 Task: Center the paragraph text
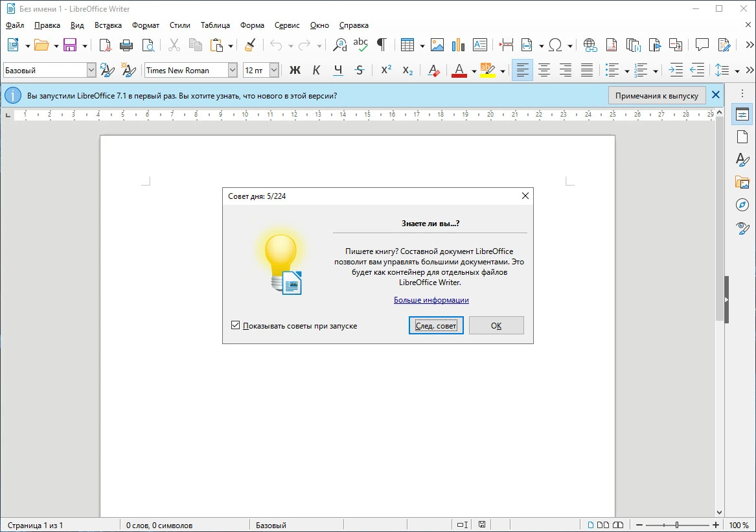[544, 71]
